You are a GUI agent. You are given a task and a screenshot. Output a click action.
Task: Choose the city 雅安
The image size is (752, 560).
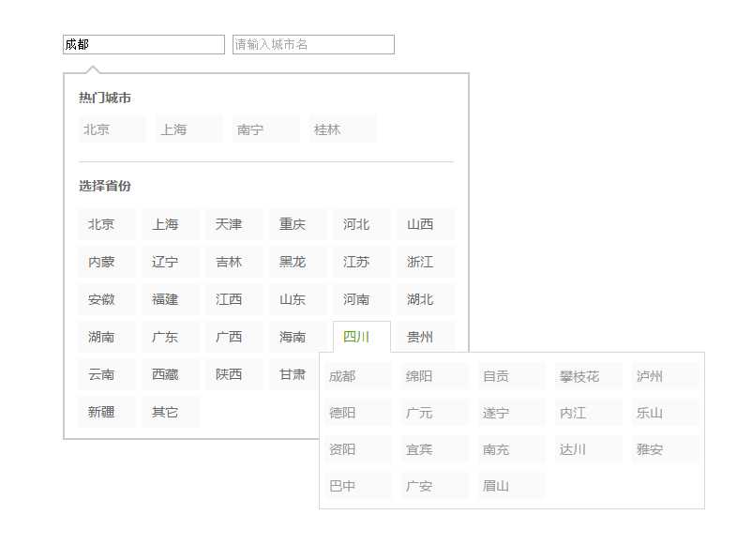665,449
